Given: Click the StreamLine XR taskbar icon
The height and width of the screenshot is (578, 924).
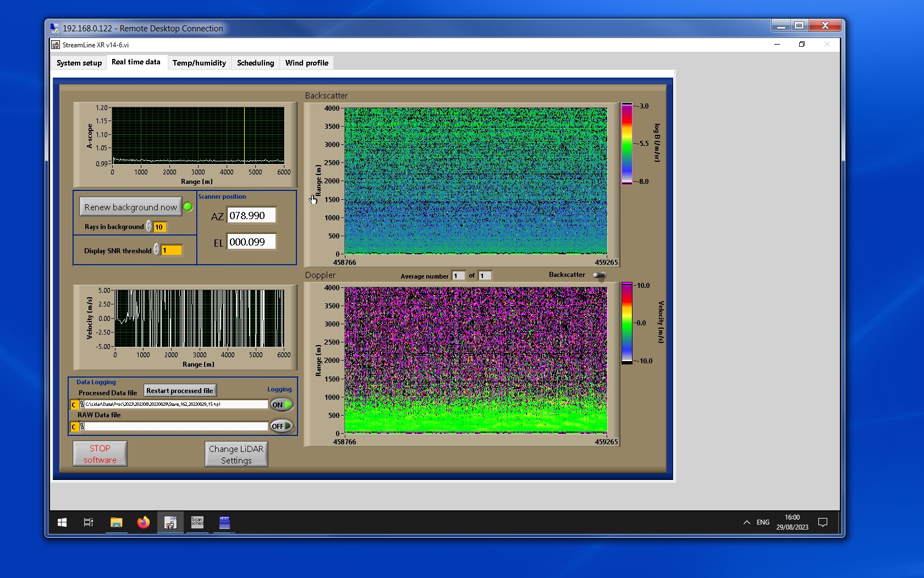Looking at the screenshot, I should [x=170, y=522].
